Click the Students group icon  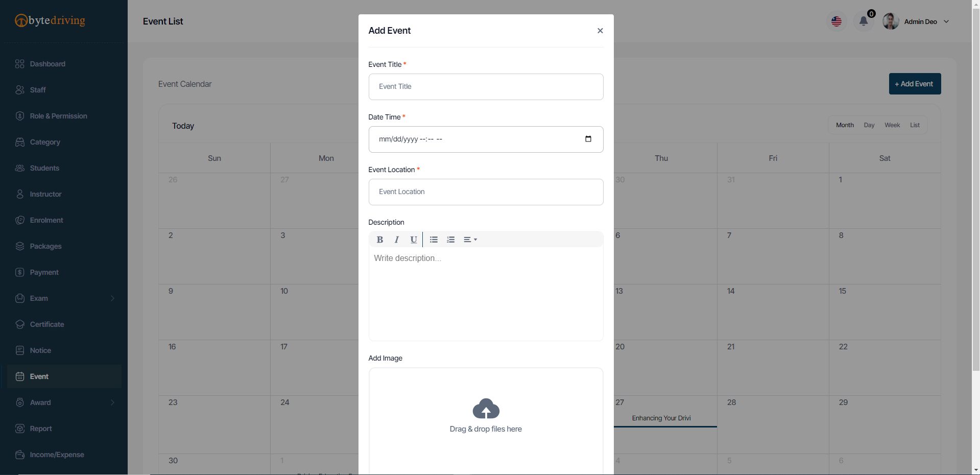pyautogui.click(x=20, y=168)
